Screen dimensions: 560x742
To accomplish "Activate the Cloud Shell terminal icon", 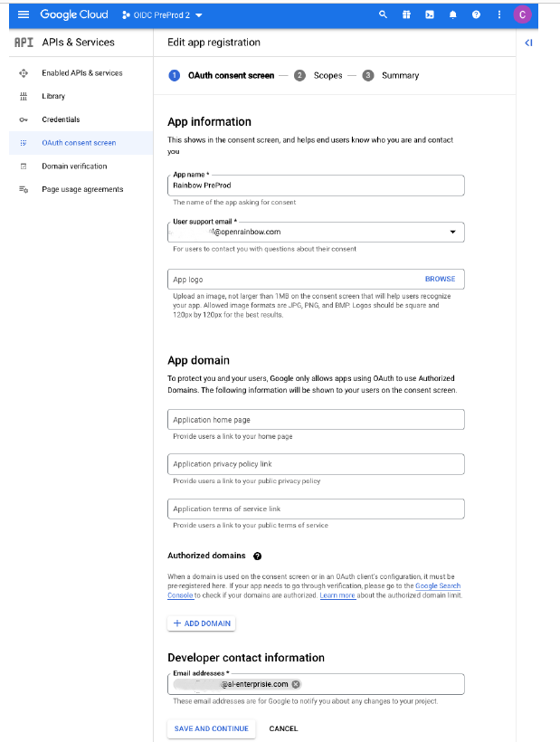I will pyautogui.click(x=429, y=14).
